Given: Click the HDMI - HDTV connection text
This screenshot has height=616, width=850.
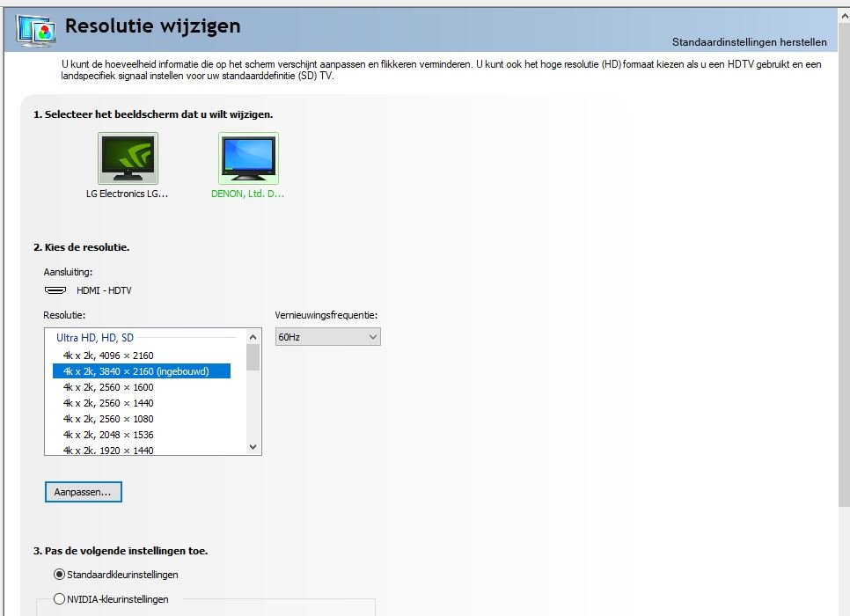Looking at the screenshot, I should 104,290.
